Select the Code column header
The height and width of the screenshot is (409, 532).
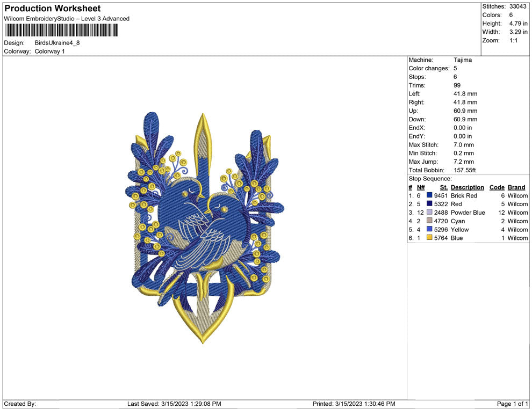click(x=497, y=187)
